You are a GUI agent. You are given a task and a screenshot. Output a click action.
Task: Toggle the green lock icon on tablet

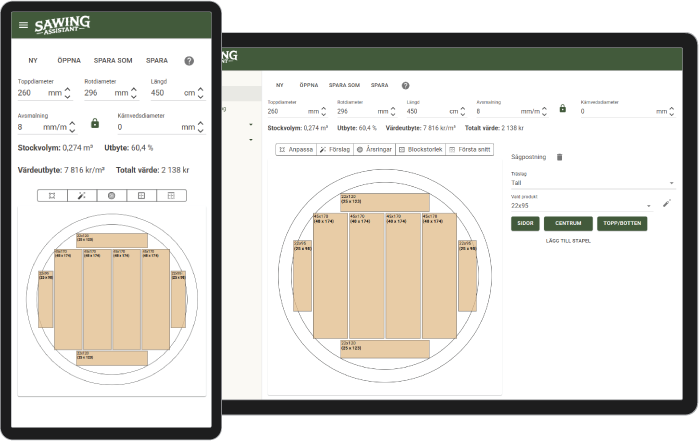[x=95, y=123]
